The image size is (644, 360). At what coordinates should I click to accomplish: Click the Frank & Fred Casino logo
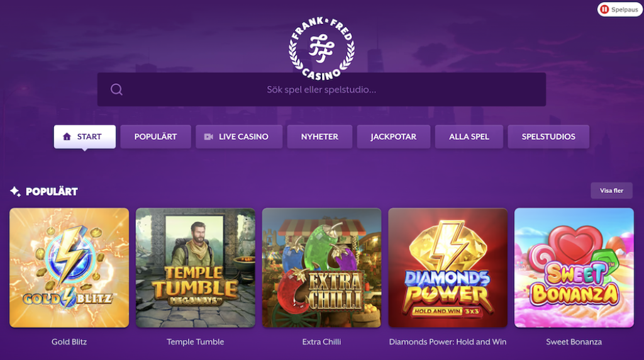coord(321,48)
